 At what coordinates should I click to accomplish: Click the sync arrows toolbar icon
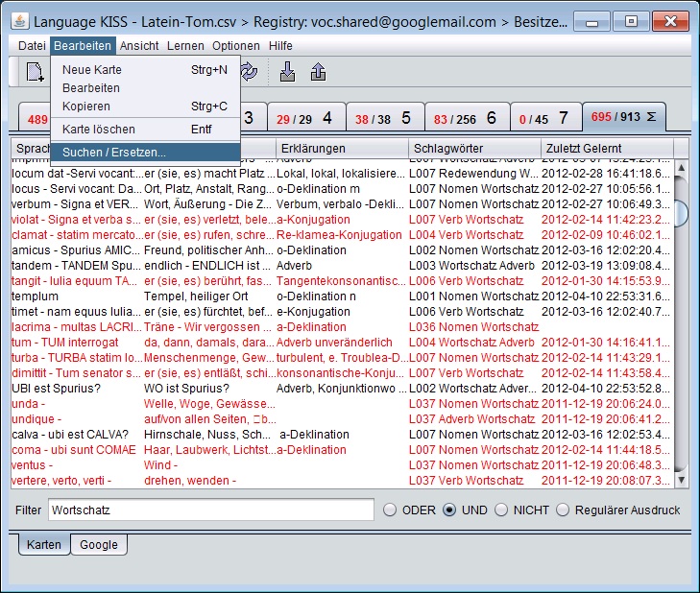[x=249, y=71]
